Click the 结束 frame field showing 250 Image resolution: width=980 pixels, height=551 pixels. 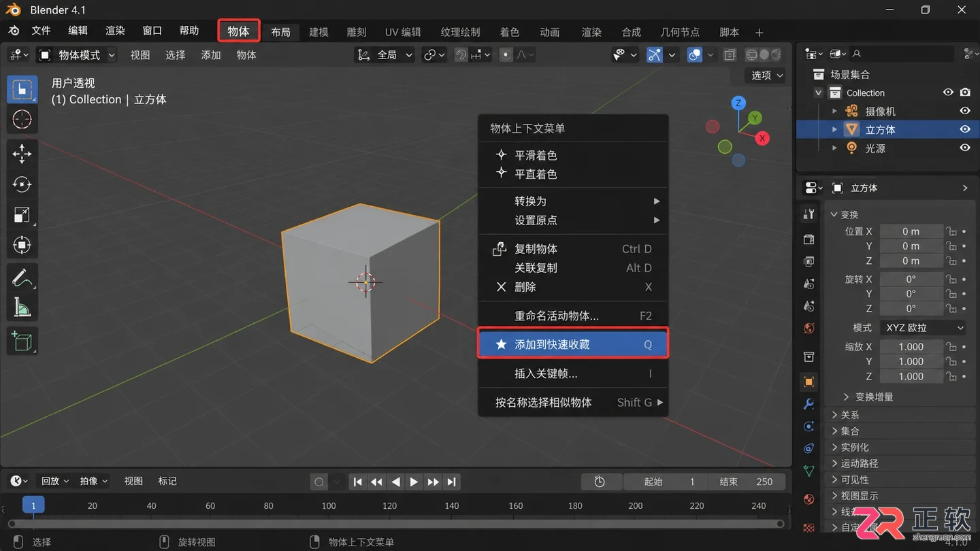pos(747,482)
